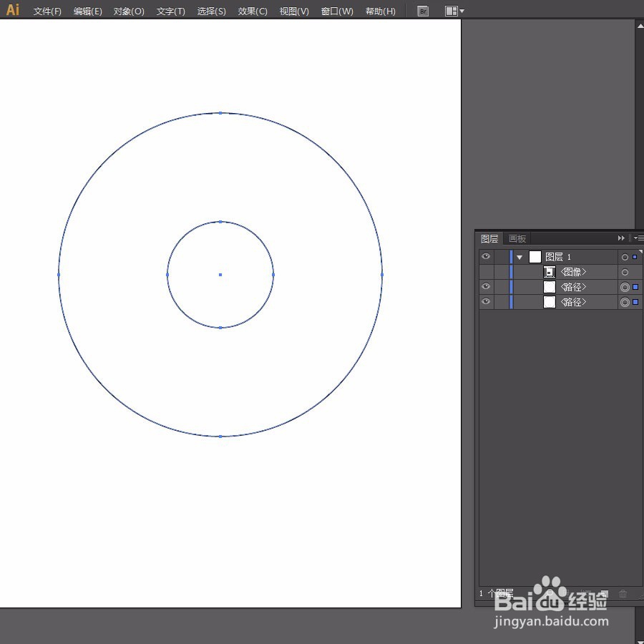644x644 pixels.
Task: Click target circle for <图像> row
Action: [x=625, y=273]
